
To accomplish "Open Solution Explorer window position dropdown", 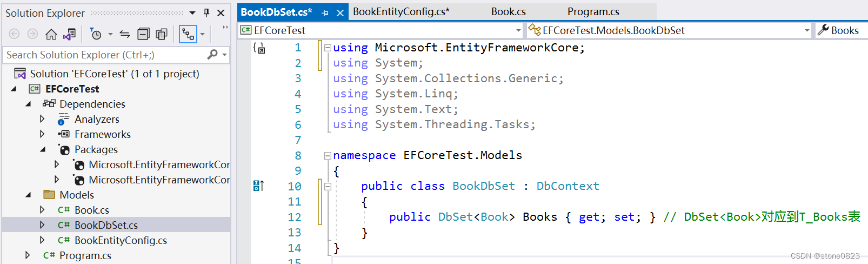I will (x=192, y=12).
